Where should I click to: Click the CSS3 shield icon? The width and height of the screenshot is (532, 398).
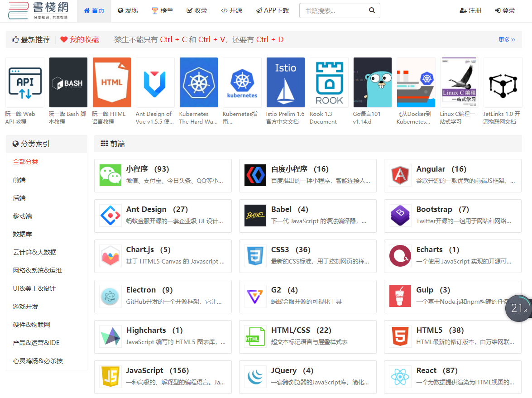tap(255, 256)
